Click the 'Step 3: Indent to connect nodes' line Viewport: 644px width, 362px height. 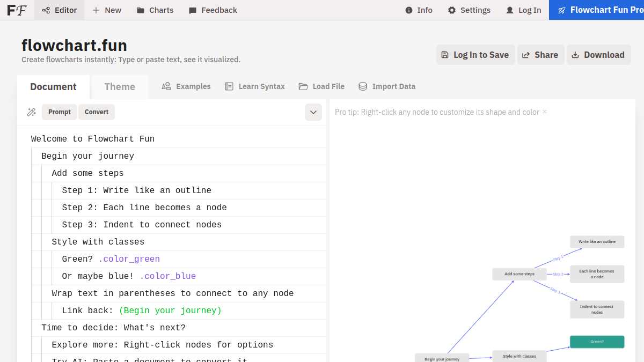pyautogui.click(x=142, y=225)
